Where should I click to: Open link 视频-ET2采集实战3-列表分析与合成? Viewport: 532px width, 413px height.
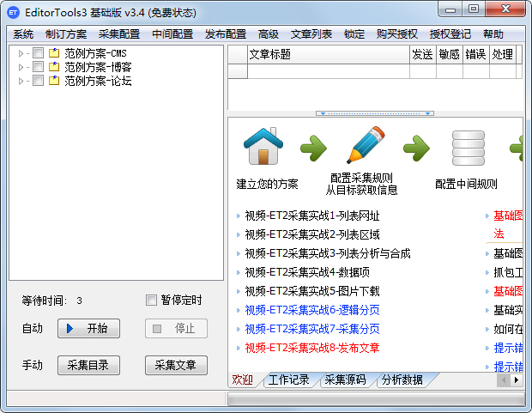click(328, 253)
